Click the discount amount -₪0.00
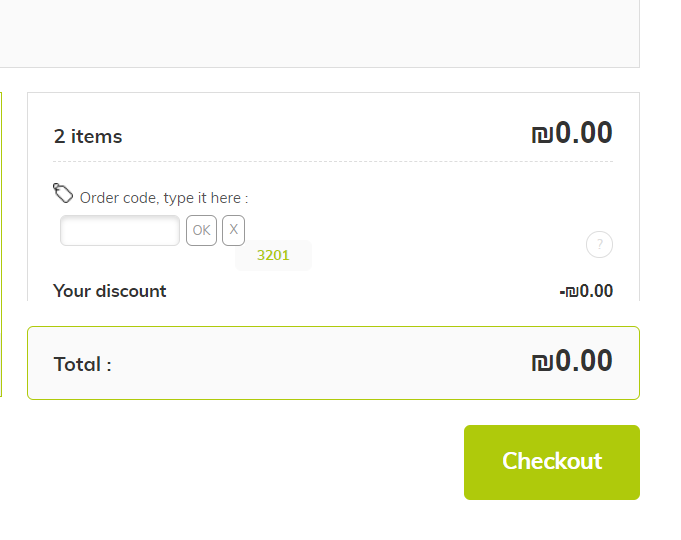Viewport: 681px width, 540px height. pos(586,291)
